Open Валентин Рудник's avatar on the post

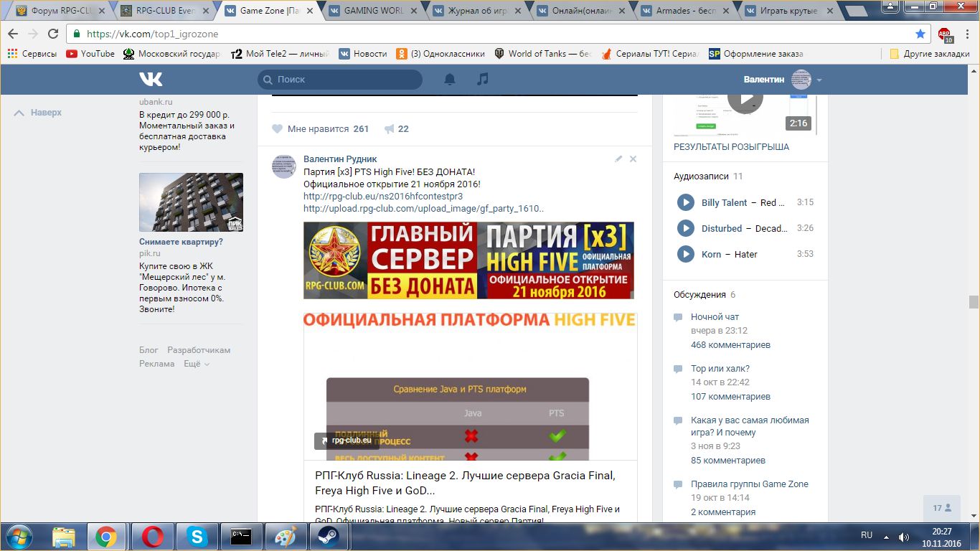tap(284, 166)
